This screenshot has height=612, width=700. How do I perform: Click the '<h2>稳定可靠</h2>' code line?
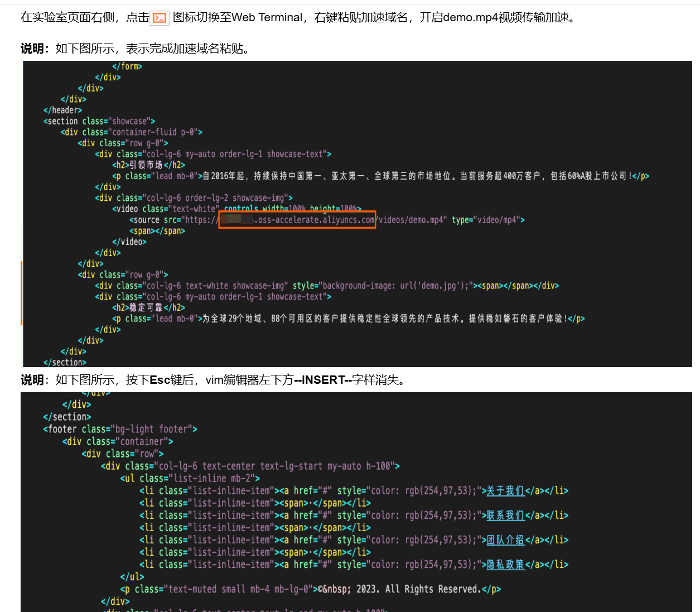[x=148, y=307]
